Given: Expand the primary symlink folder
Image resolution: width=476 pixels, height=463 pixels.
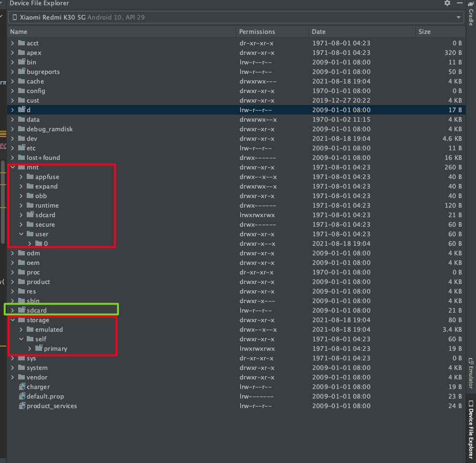Looking at the screenshot, I should click(x=30, y=348).
